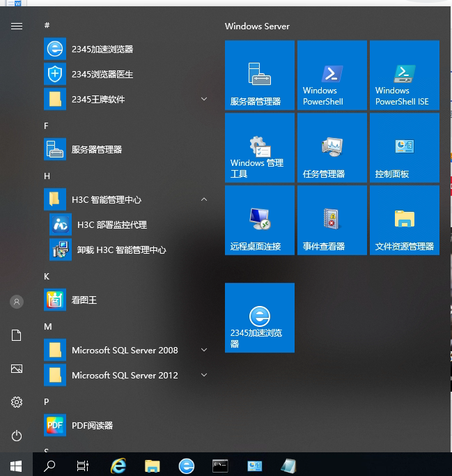Screen dimensions: 452x476
Task: Click the Power button in Start sidebar
Action: (17, 436)
